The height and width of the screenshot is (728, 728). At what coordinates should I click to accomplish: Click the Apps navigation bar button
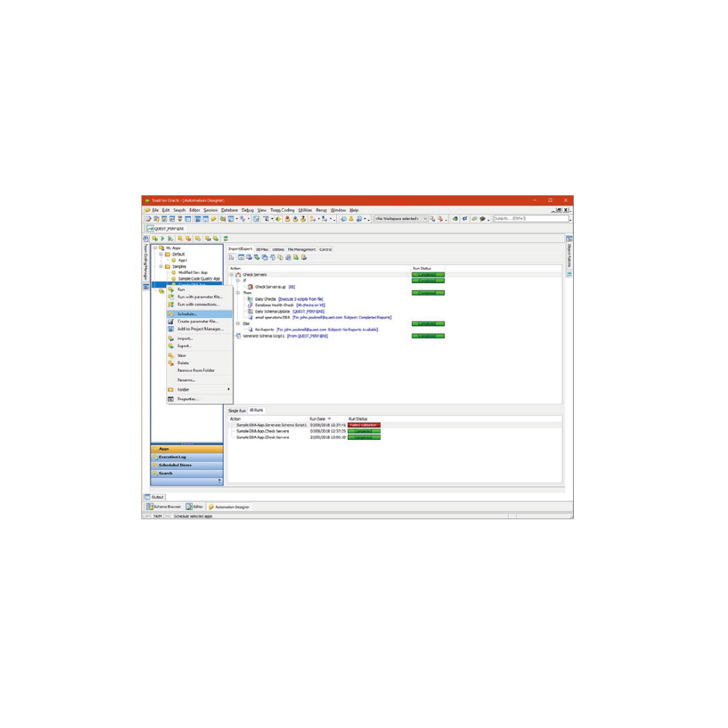point(187,449)
